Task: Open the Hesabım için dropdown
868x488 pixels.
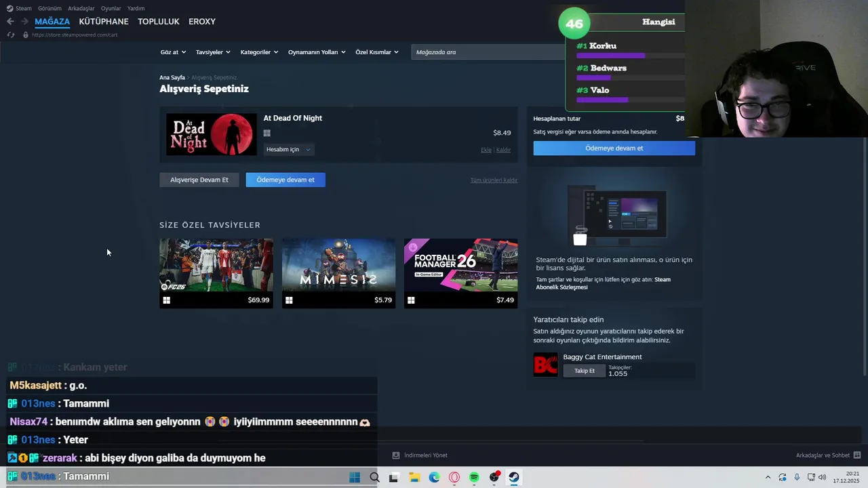Action: pos(288,149)
